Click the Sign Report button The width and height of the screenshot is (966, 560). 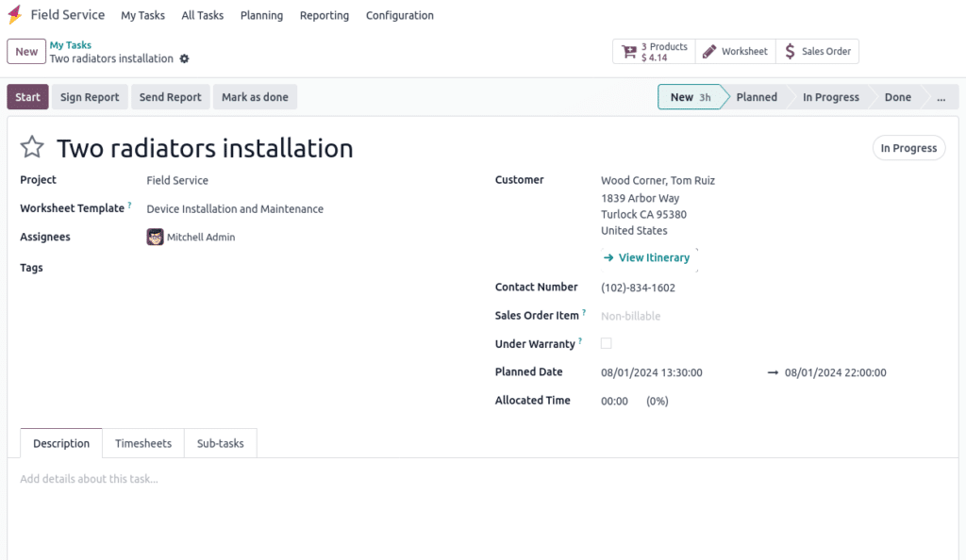coord(90,97)
